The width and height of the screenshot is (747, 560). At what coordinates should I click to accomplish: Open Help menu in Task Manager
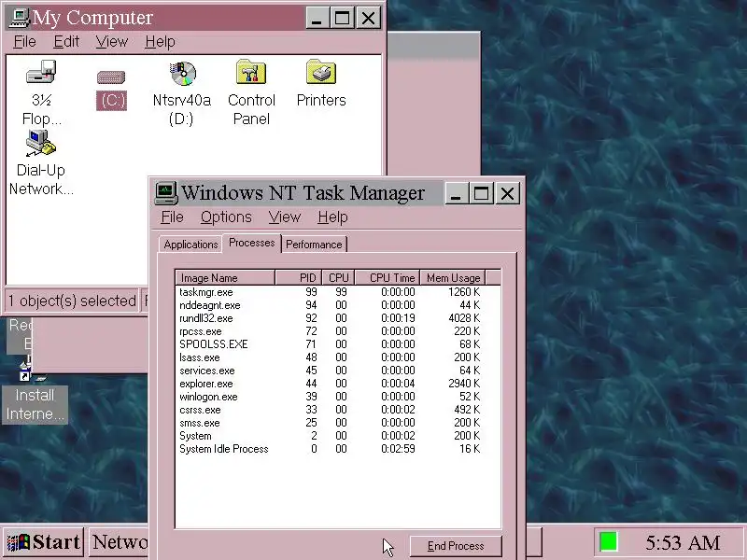point(332,217)
